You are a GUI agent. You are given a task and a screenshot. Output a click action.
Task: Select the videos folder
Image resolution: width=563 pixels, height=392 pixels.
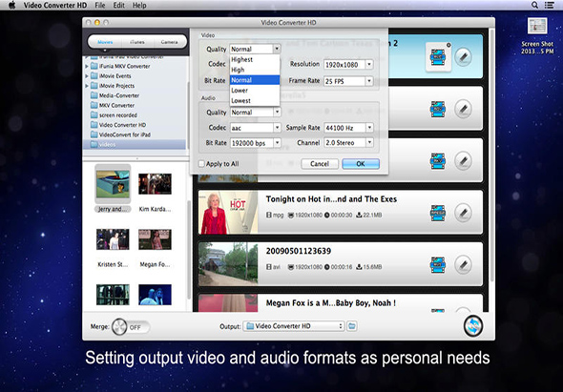tap(135, 144)
